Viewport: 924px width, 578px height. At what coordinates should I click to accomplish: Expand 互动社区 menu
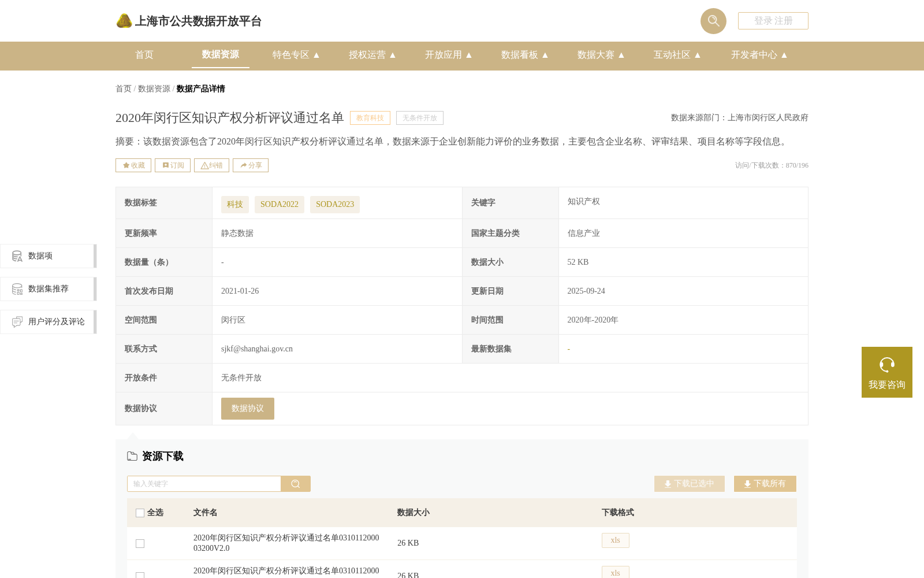(x=677, y=55)
